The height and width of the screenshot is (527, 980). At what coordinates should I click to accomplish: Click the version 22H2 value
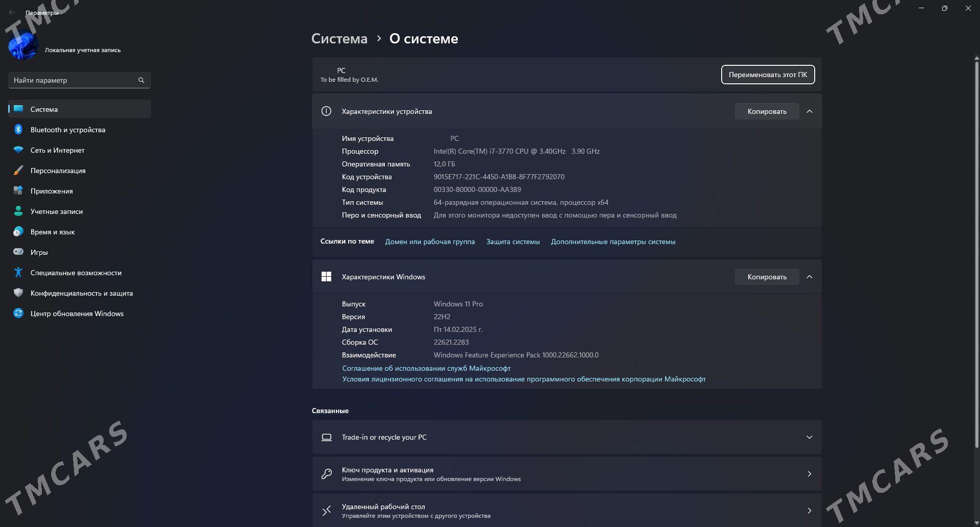(442, 317)
